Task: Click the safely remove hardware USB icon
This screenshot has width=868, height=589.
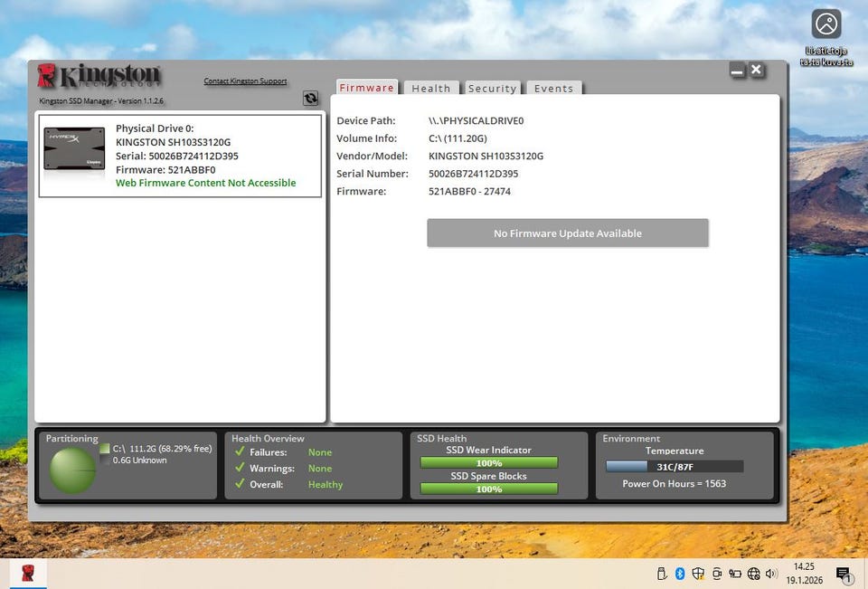Action: (662, 574)
